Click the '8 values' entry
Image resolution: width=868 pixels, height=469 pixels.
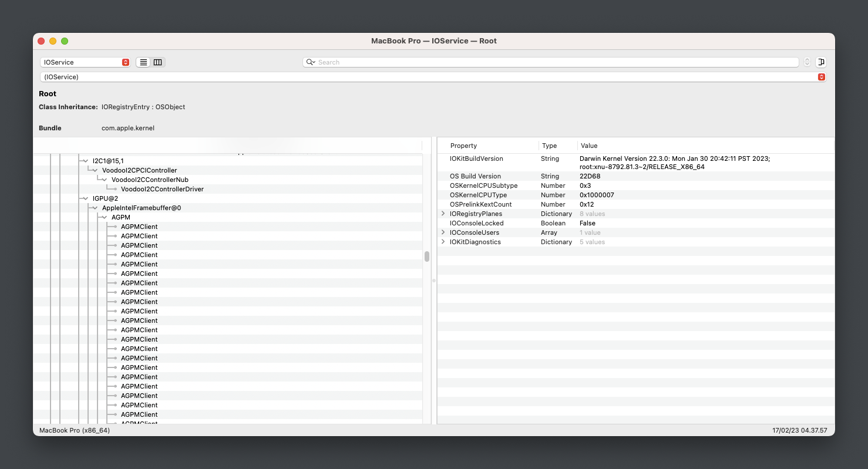[592, 214]
